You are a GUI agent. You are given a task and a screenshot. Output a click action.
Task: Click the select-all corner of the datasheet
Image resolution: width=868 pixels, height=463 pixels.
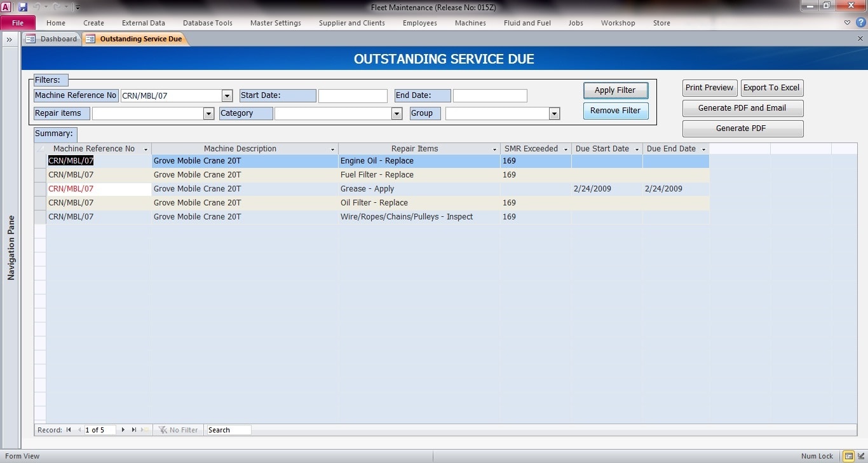(x=40, y=149)
